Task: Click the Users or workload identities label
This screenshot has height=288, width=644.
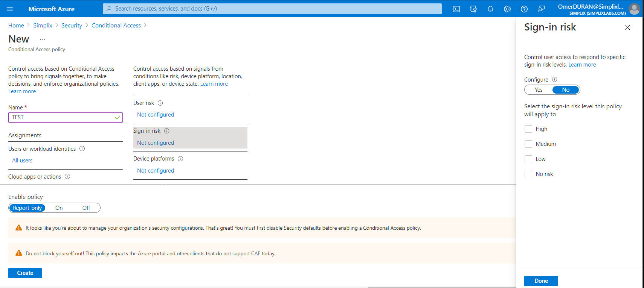Action: pos(42,149)
